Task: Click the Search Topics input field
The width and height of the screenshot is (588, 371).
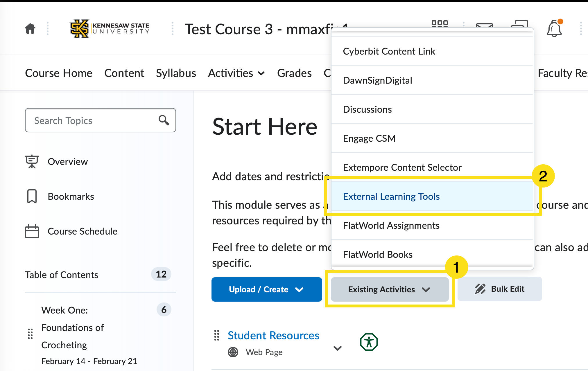Action: coord(87,120)
